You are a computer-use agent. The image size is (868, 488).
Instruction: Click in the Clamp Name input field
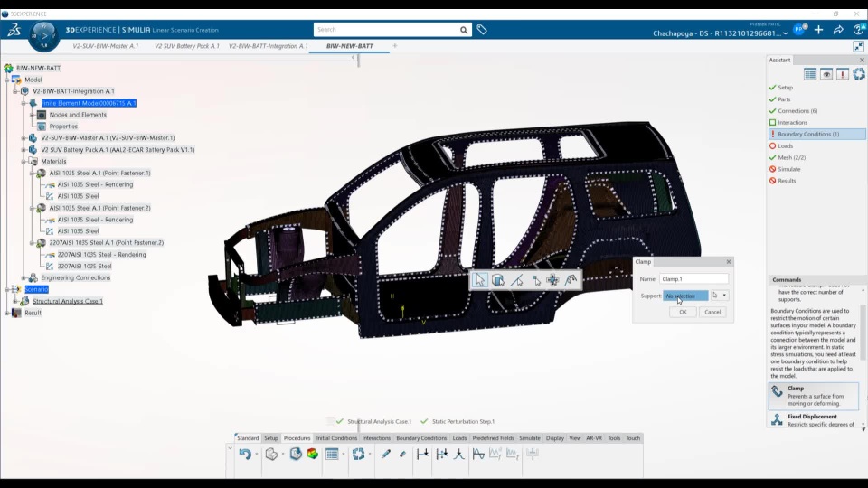tap(693, 279)
